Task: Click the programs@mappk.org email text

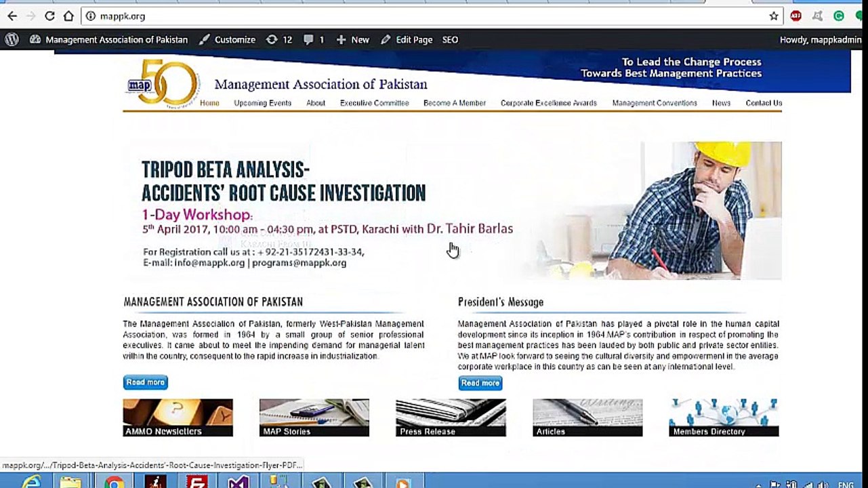Action: click(299, 263)
